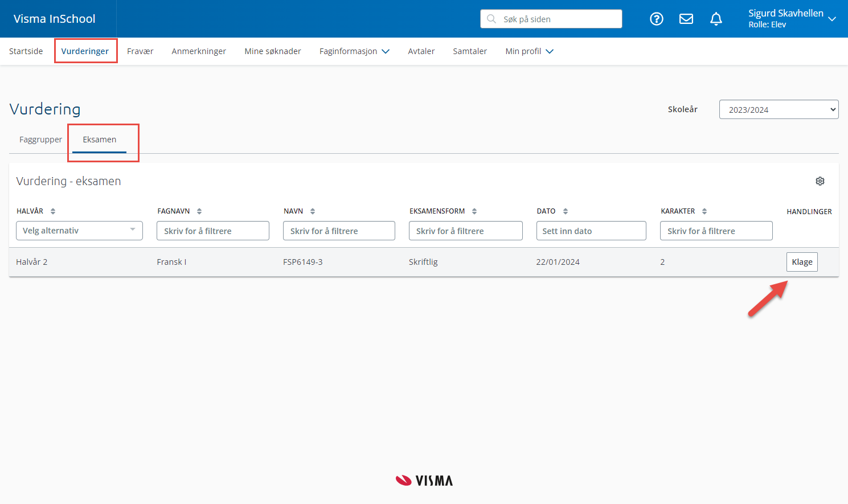Click the Fagnavn filter field

pyautogui.click(x=213, y=231)
